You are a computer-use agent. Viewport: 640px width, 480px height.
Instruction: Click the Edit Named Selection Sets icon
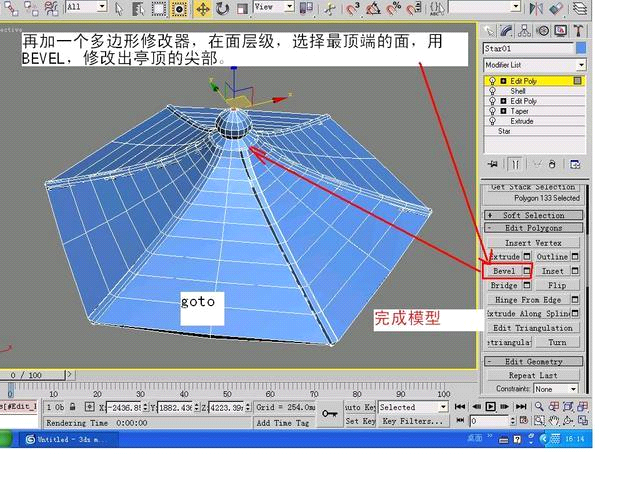437,8
